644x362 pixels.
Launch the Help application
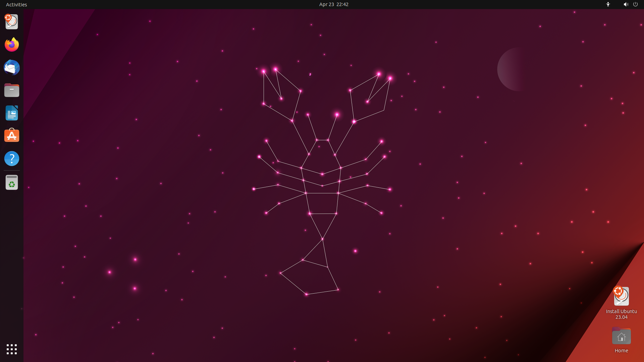[11, 159]
